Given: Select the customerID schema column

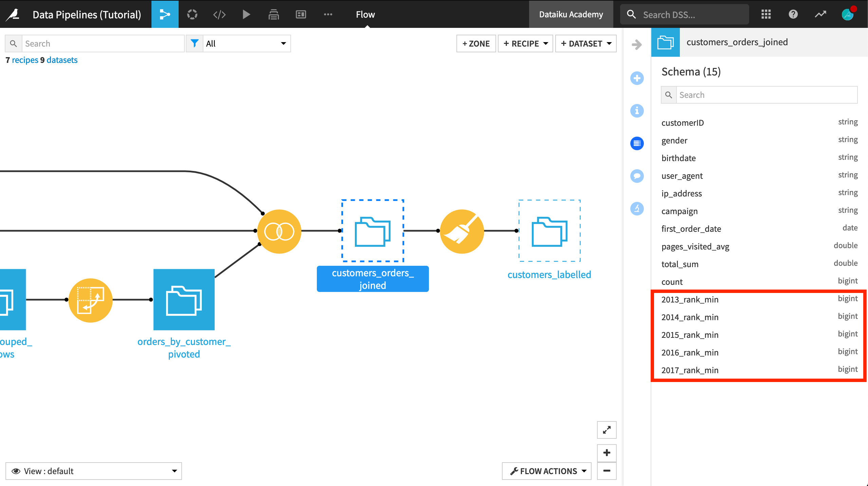Looking at the screenshot, I should [x=760, y=123].
